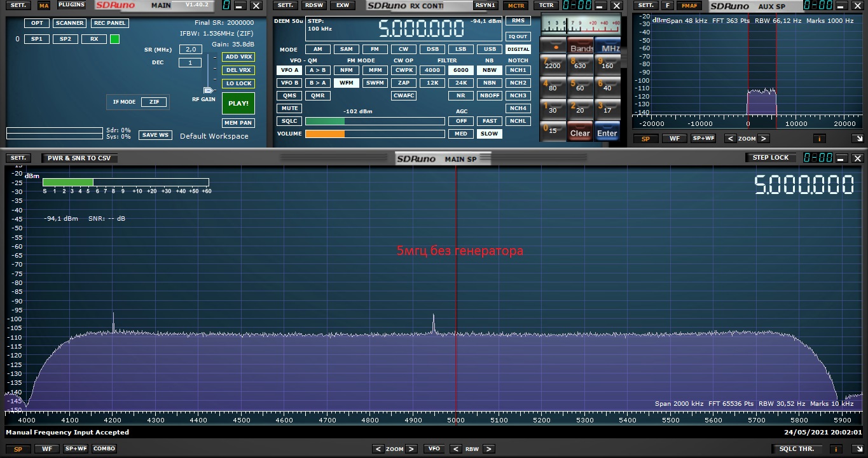
Task: Click the zoom '>' arrow in MAIN SP bar
Action: (x=411, y=448)
